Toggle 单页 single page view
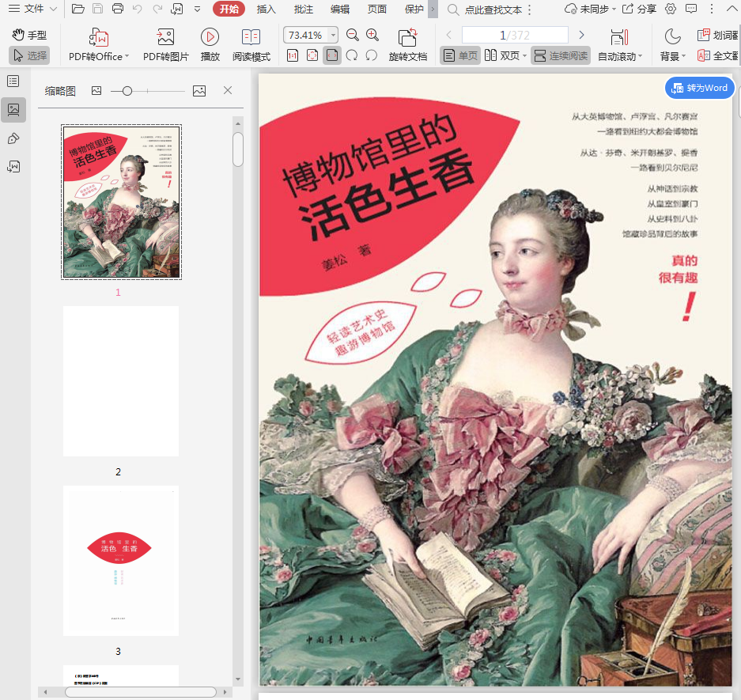The image size is (741, 700). click(460, 56)
